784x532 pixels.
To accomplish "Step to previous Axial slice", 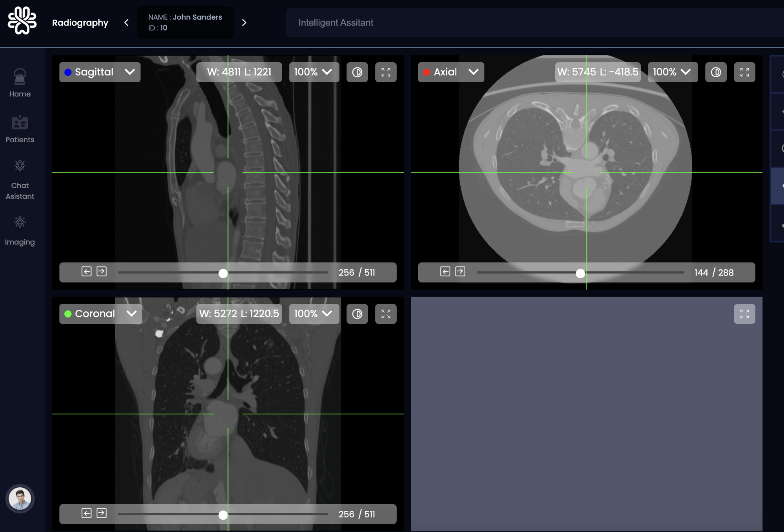I will coord(445,271).
